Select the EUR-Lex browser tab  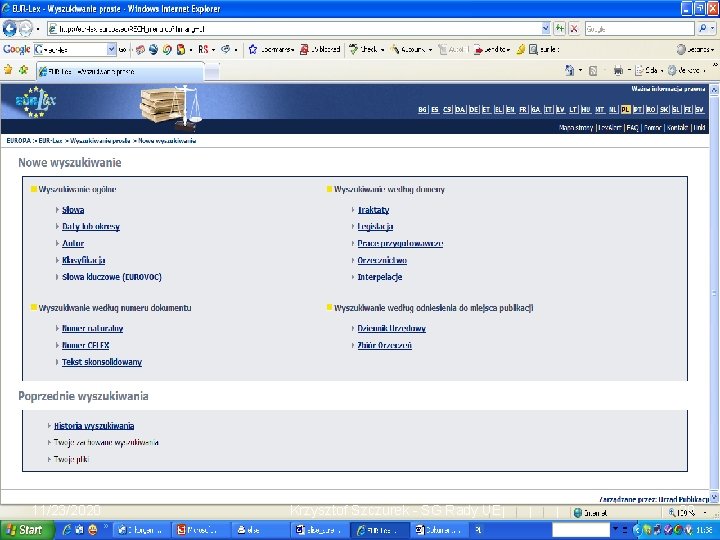pyautogui.click(x=120, y=72)
